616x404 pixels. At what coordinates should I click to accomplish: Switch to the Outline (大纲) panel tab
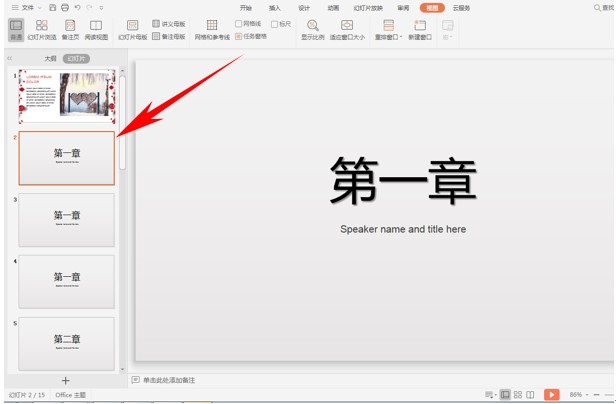[50, 59]
